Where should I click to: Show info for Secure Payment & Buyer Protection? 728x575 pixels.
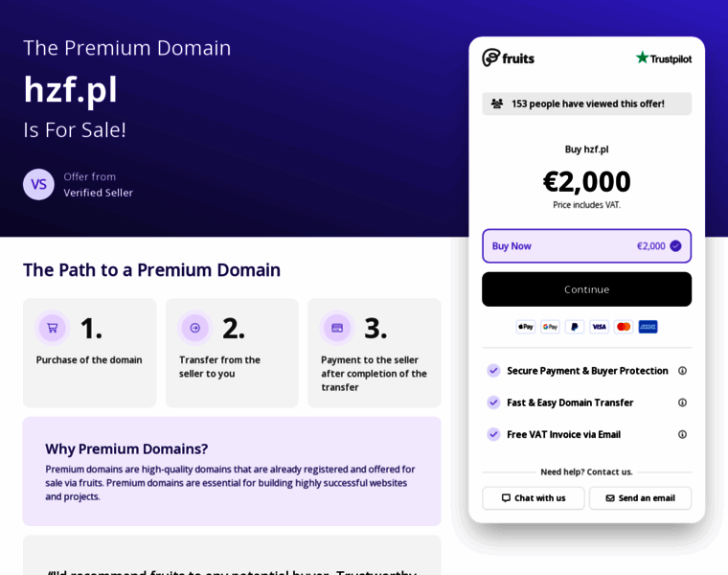[682, 371]
